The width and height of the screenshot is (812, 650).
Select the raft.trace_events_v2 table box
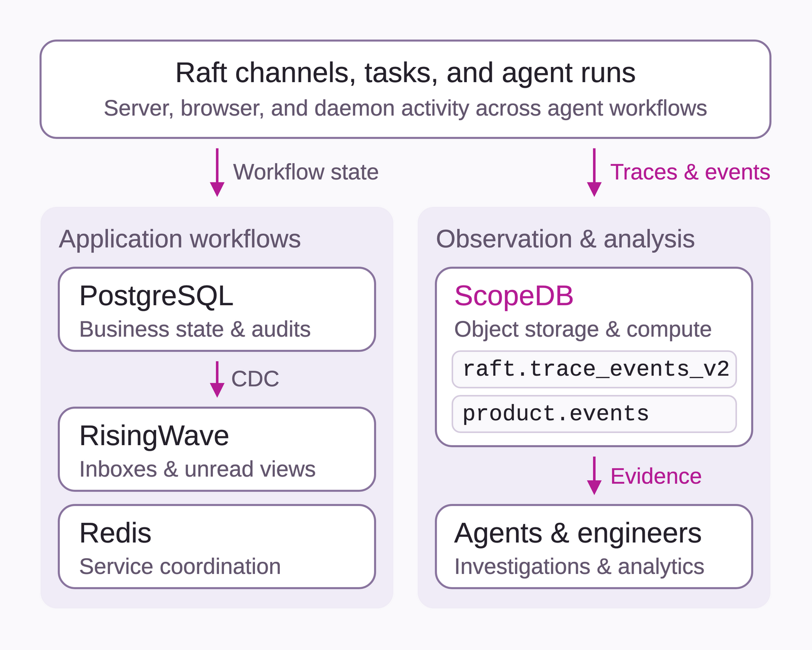594,369
